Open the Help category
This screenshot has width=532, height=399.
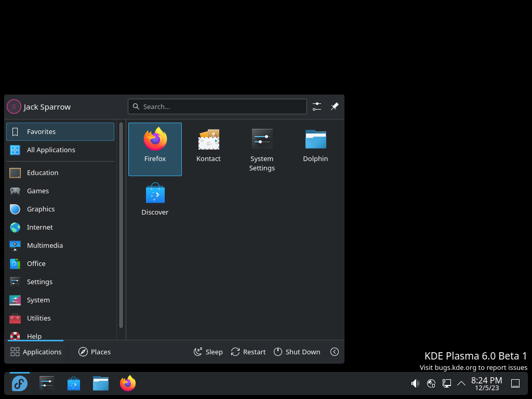(60, 335)
